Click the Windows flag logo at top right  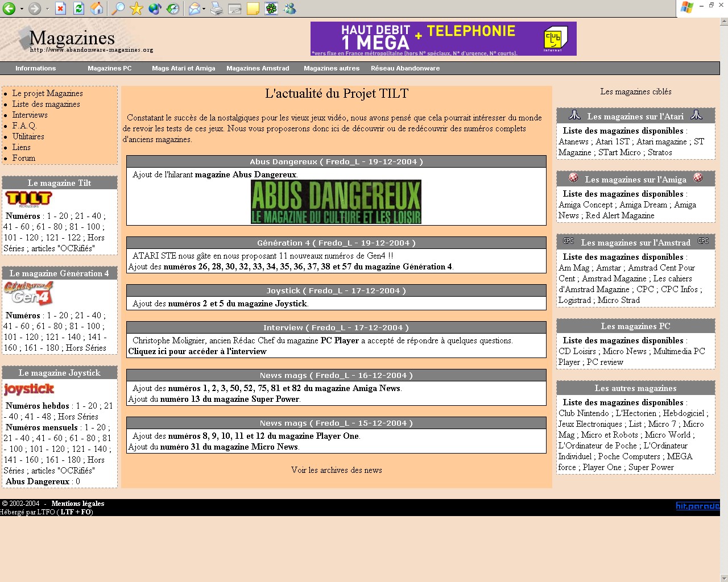coord(687,7)
